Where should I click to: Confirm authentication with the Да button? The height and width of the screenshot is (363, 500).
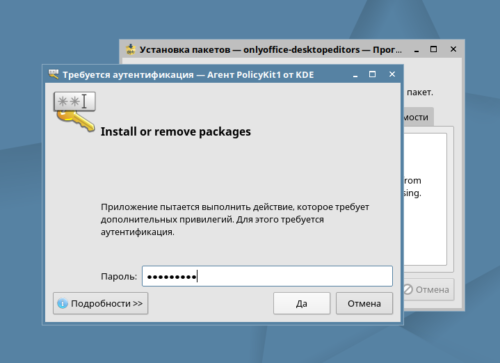(x=302, y=303)
